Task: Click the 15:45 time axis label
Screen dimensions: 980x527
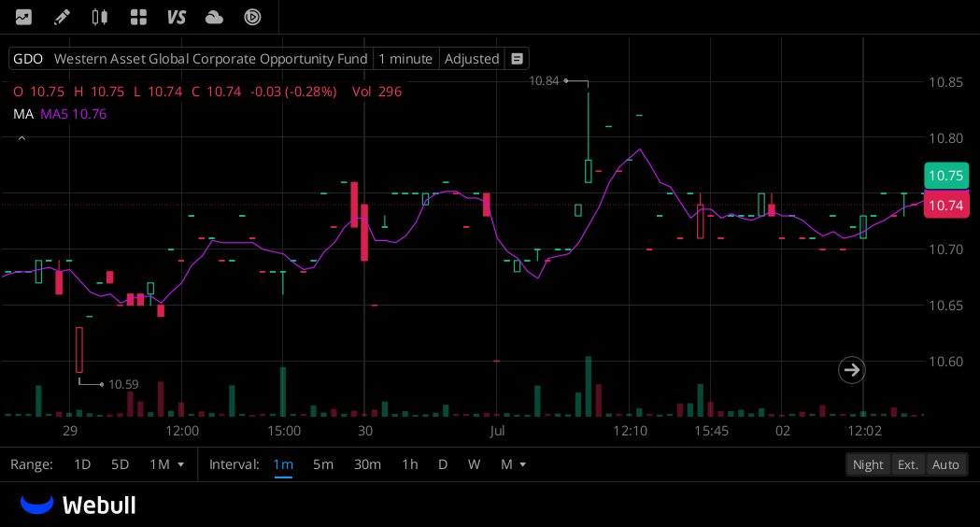Action: (x=711, y=431)
